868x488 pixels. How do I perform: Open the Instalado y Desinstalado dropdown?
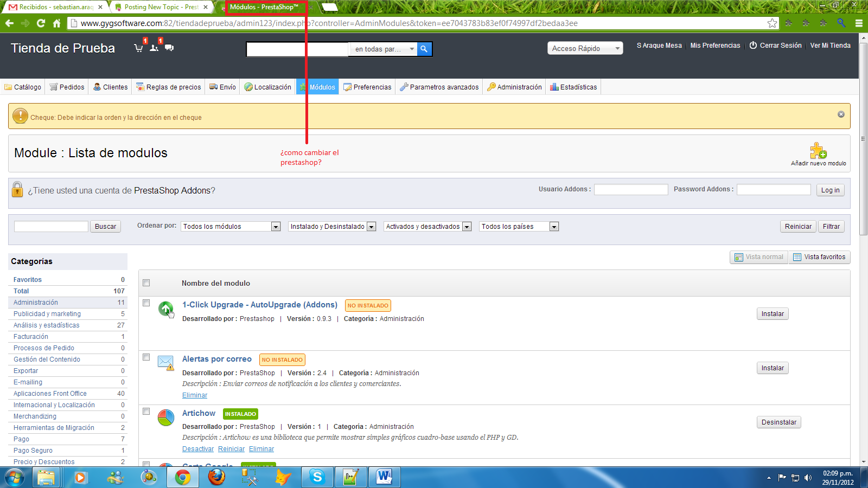pos(333,227)
